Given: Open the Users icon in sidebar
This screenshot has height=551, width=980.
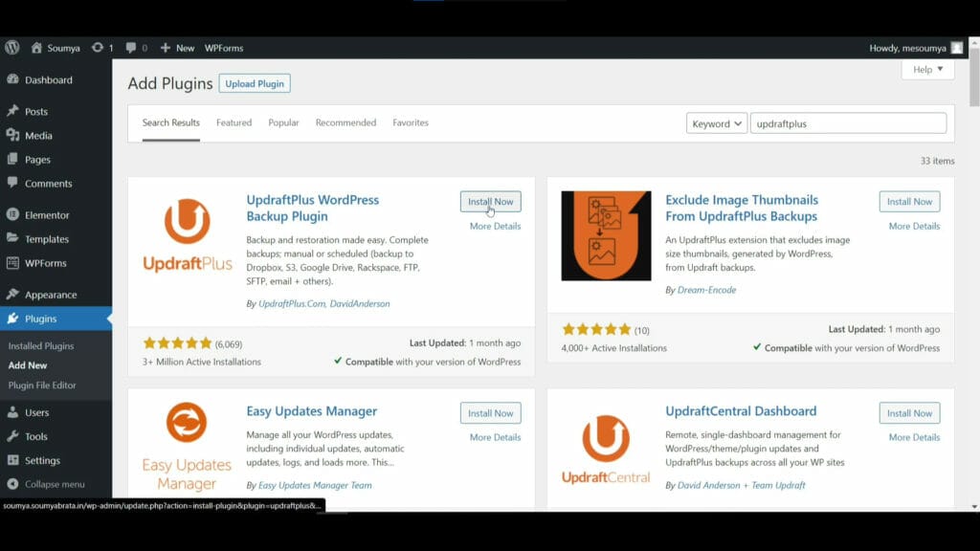Looking at the screenshot, I should 12,411.
